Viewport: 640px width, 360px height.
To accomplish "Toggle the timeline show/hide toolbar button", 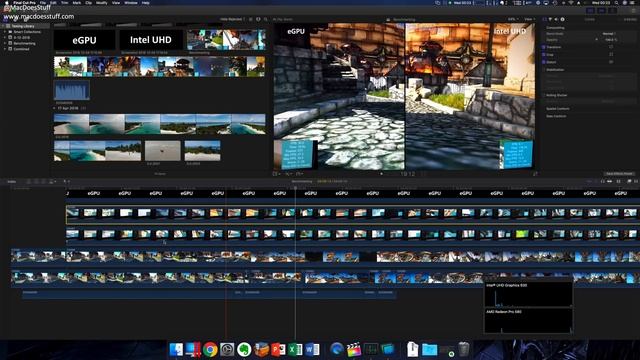I will pos(601,11).
